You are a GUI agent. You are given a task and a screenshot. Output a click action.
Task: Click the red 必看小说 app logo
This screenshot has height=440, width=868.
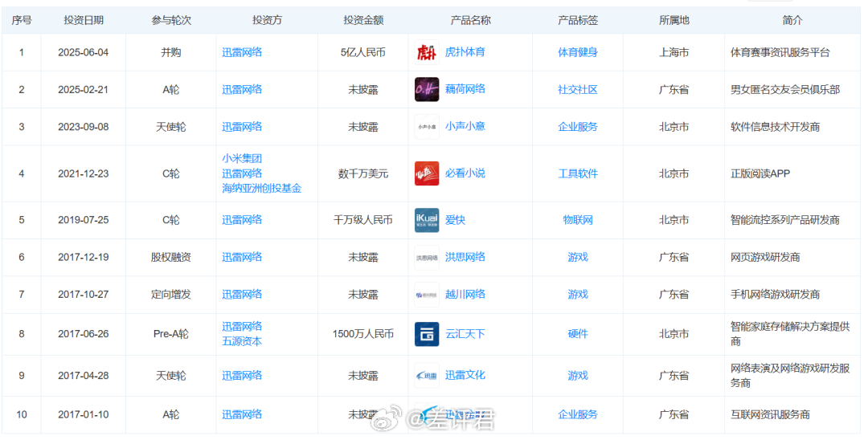pos(427,173)
